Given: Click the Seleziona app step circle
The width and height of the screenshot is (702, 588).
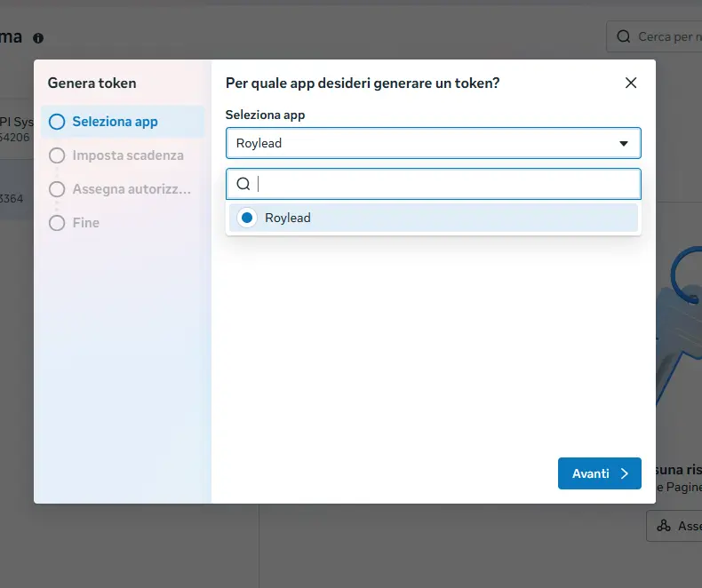Looking at the screenshot, I should pos(57,122).
